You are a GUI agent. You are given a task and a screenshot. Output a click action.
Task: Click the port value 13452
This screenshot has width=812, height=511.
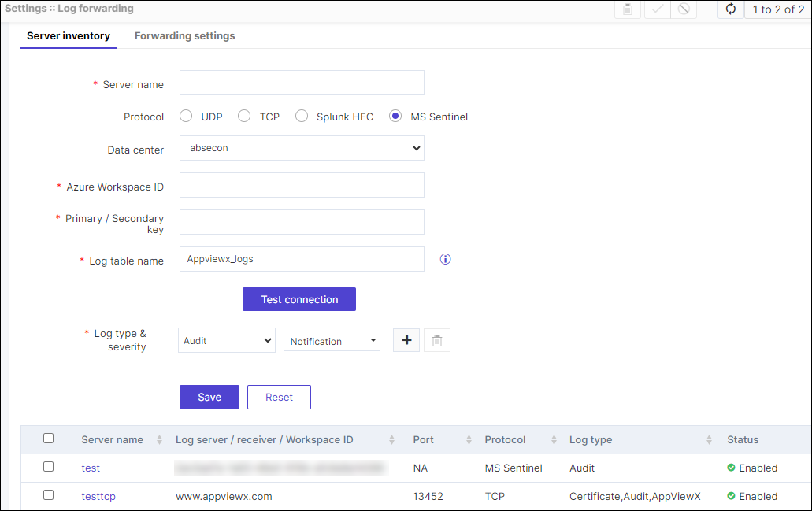(428, 497)
